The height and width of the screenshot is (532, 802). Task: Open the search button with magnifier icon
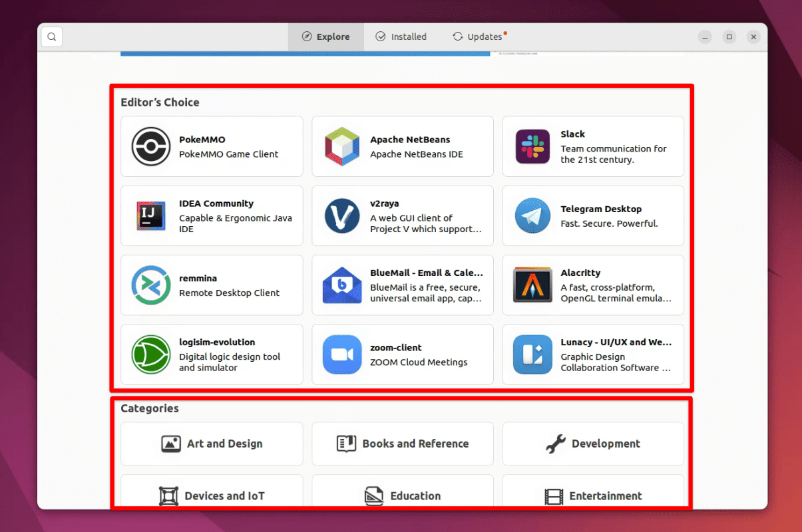52,37
